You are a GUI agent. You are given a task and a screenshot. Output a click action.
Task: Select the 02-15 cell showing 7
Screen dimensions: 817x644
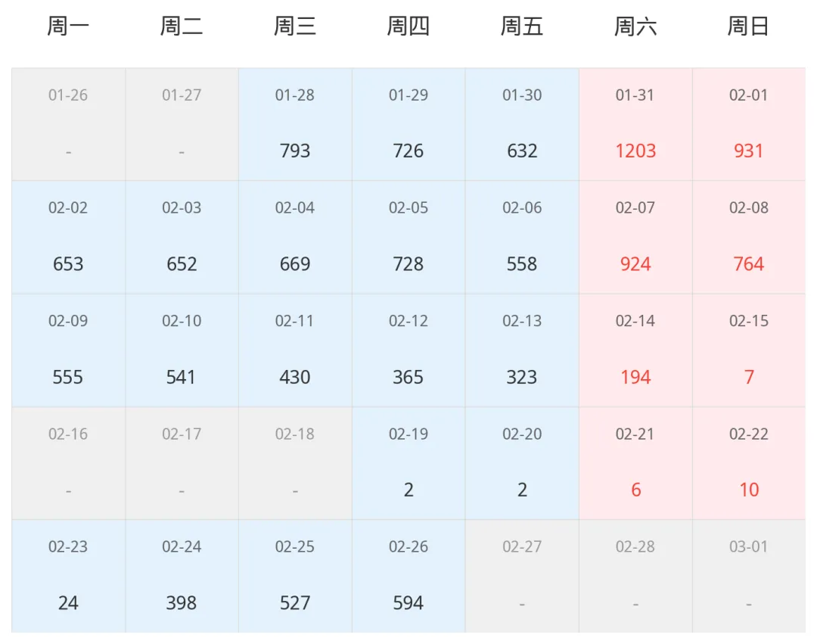click(x=749, y=350)
